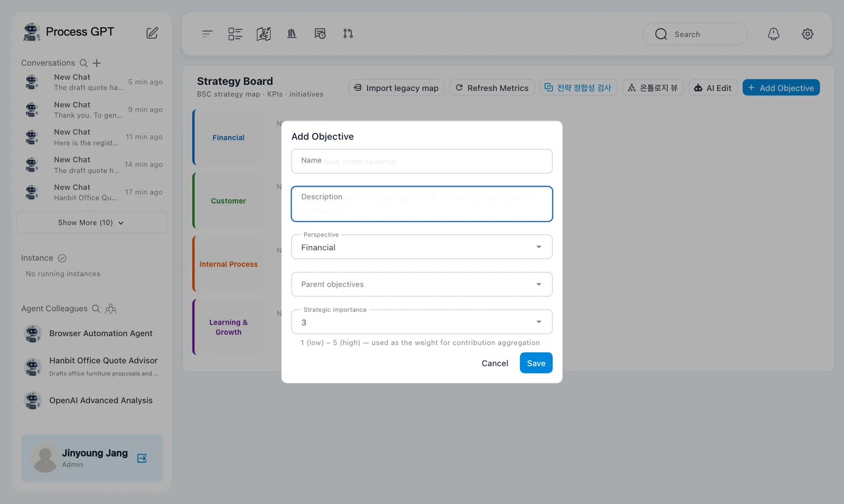Image resolution: width=844 pixels, height=504 pixels.
Task: Select the Financial perspective lane
Action: (228, 138)
